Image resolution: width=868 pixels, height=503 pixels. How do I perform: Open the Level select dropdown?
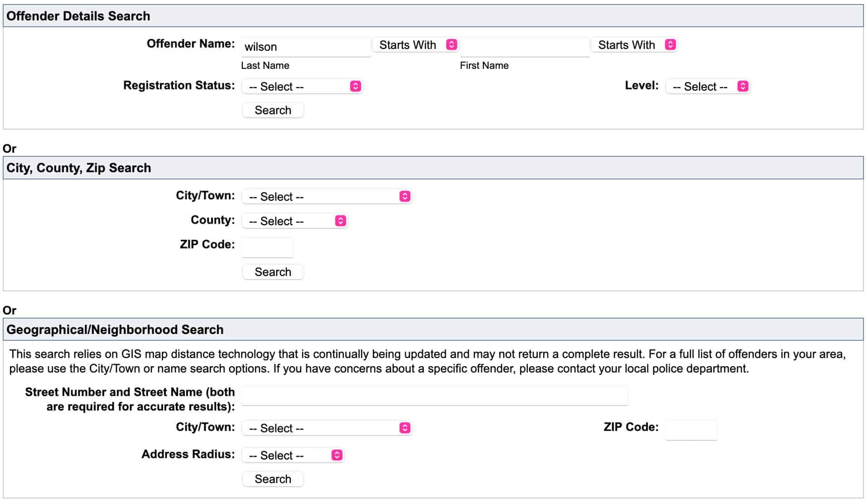click(x=707, y=87)
